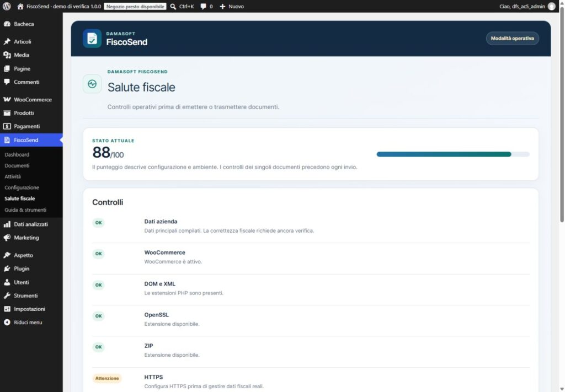Click the Salute fiscale pulse icon
This screenshot has width=565, height=392.
tap(92, 84)
